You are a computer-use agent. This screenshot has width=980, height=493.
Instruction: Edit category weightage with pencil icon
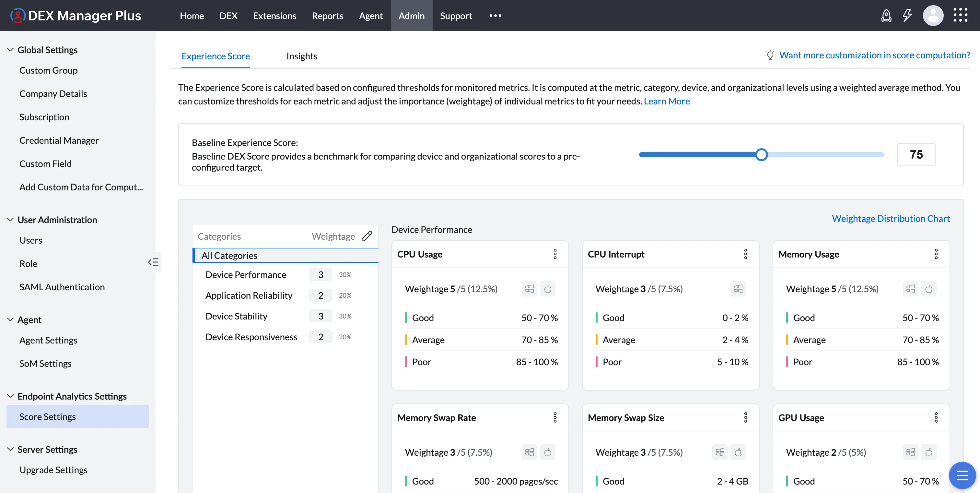(367, 236)
